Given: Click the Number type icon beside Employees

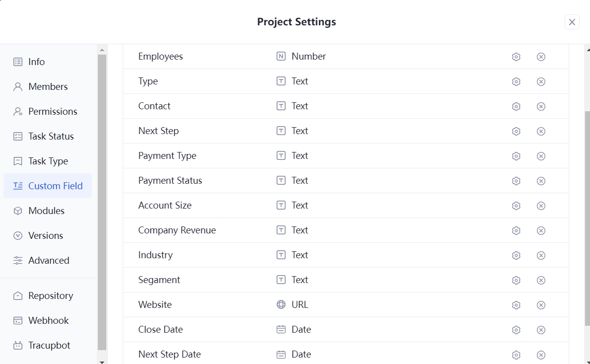Looking at the screenshot, I should coord(280,57).
